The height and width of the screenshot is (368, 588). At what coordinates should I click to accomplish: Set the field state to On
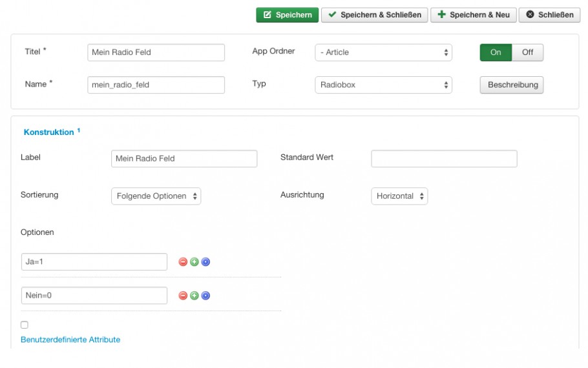[496, 52]
